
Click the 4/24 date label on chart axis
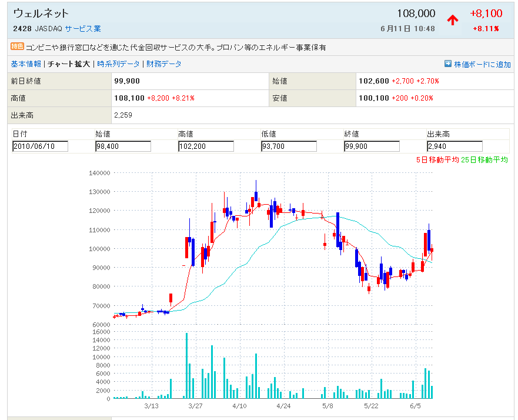click(283, 406)
